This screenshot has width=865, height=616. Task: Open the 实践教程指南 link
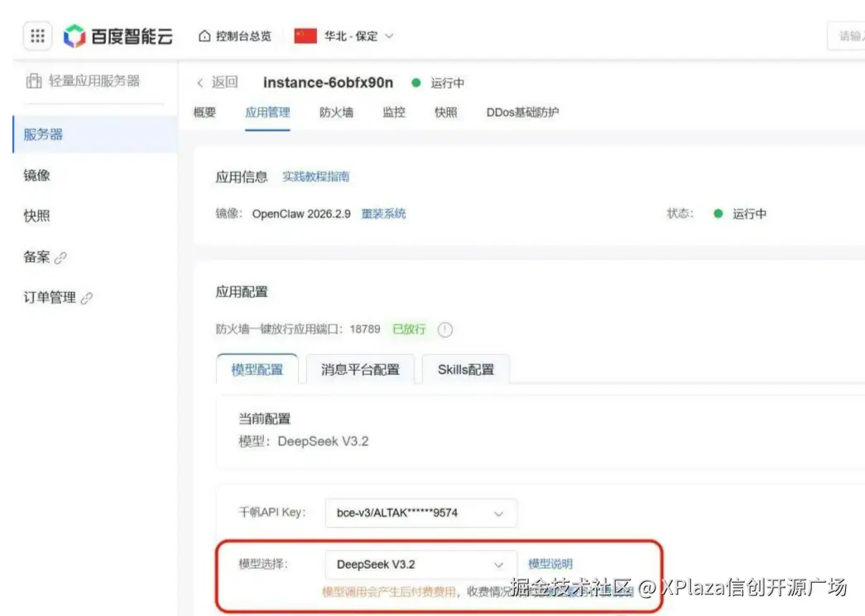(315, 176)
